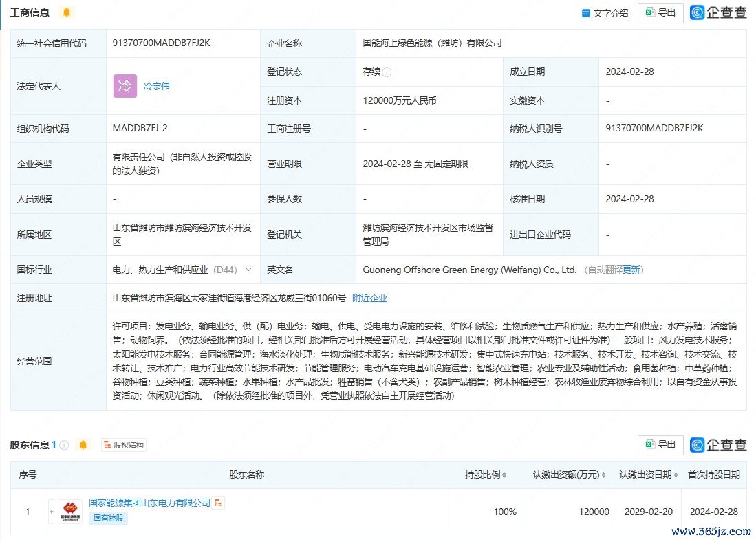Click 更新 link beside the English name
This screenshot has width=756, height=542.
click(x=631, y=270)
